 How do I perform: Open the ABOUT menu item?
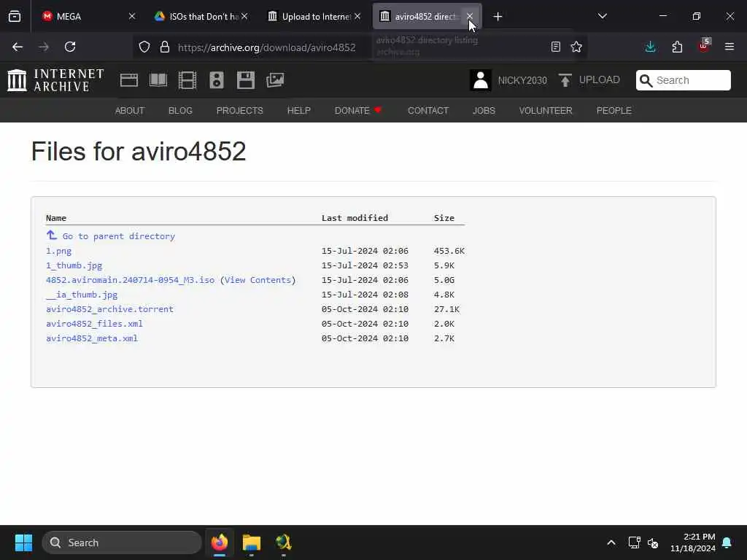[130, 111]
